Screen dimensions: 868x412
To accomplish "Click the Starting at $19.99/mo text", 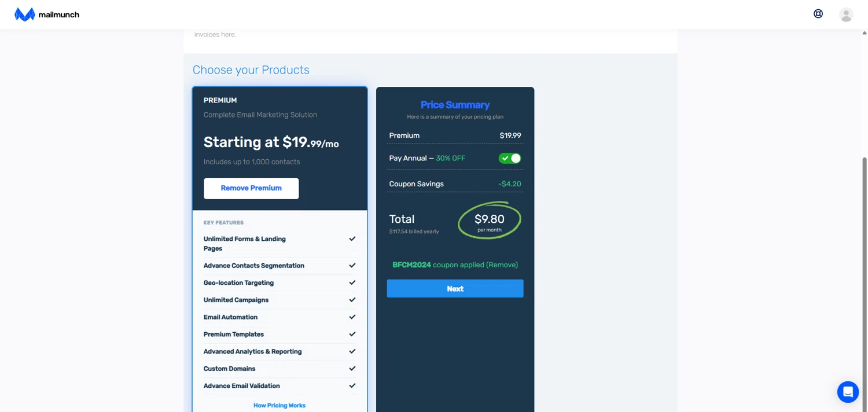I will click(271, 142).
